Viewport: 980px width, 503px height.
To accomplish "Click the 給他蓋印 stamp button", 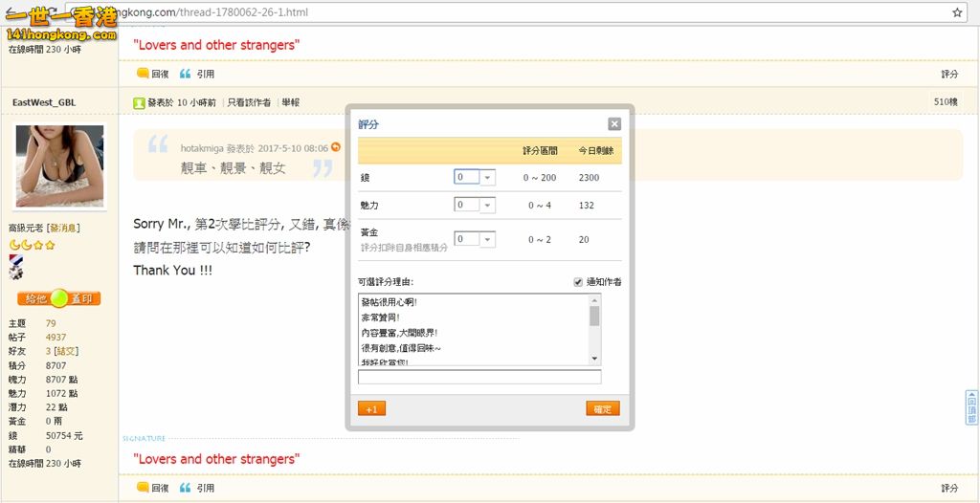I will click(58, 298).
